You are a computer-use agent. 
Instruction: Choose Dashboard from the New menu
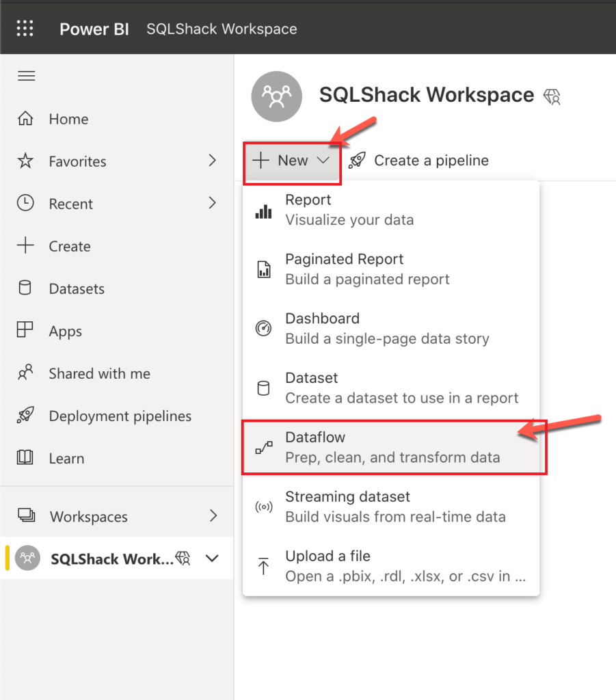click(391, 329)
